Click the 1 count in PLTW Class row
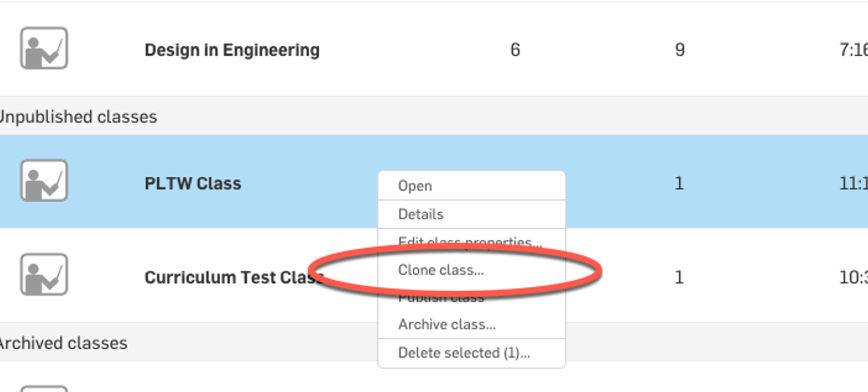Image resolution: width=868 pixels, height=392 pixels. click(x=679, y=183)
